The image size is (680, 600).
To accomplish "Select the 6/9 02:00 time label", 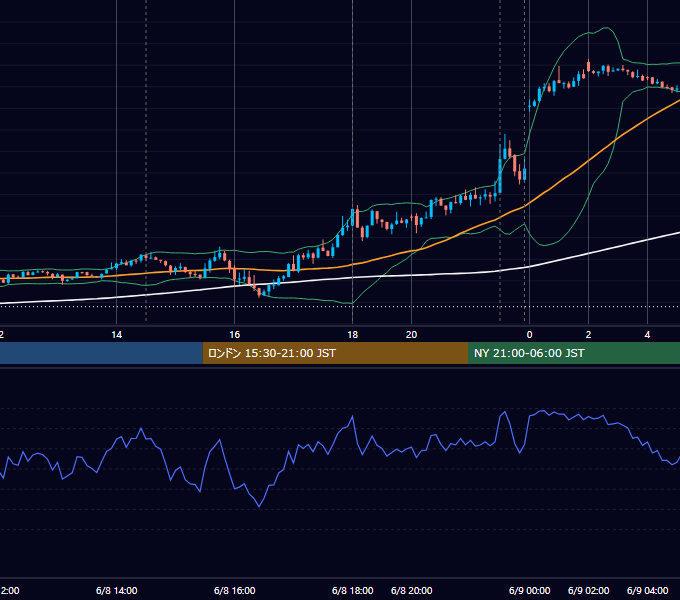I will coord(588,590).
